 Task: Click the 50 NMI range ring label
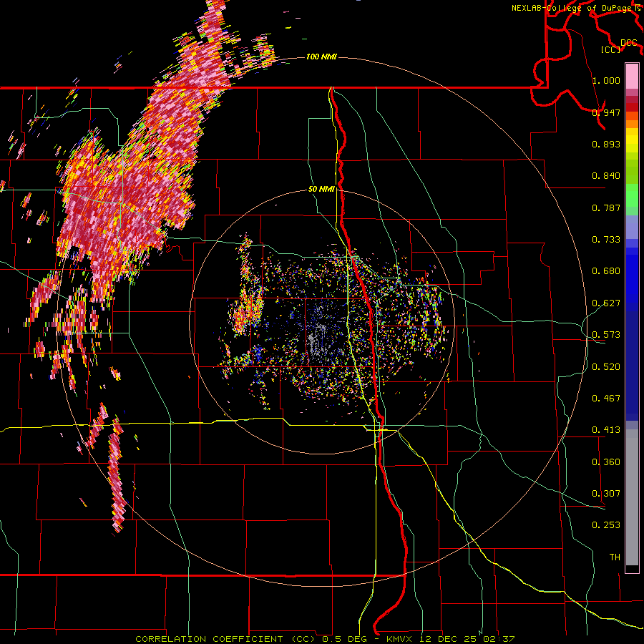[x=321, y=190]
